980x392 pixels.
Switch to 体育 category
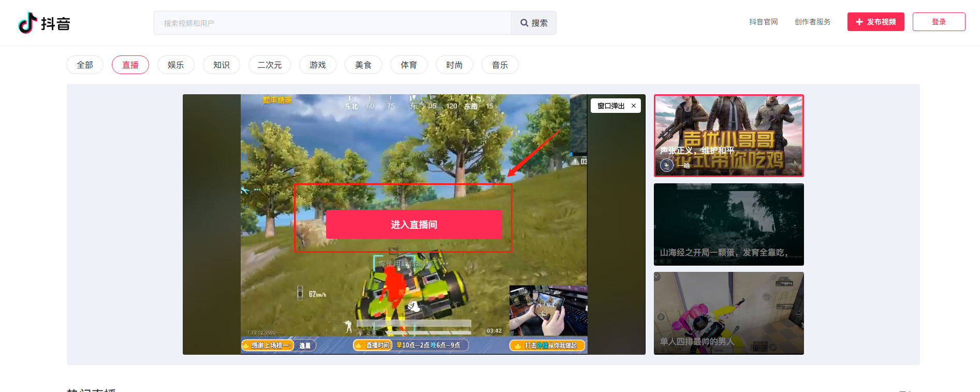(x=409, y=65)
